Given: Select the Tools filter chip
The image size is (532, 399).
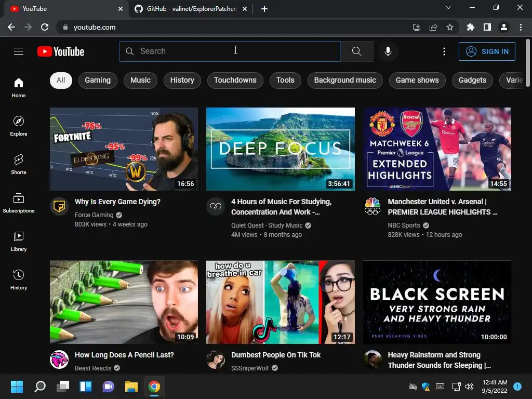Looking at the screenshot, I should (x=285, y=81).
